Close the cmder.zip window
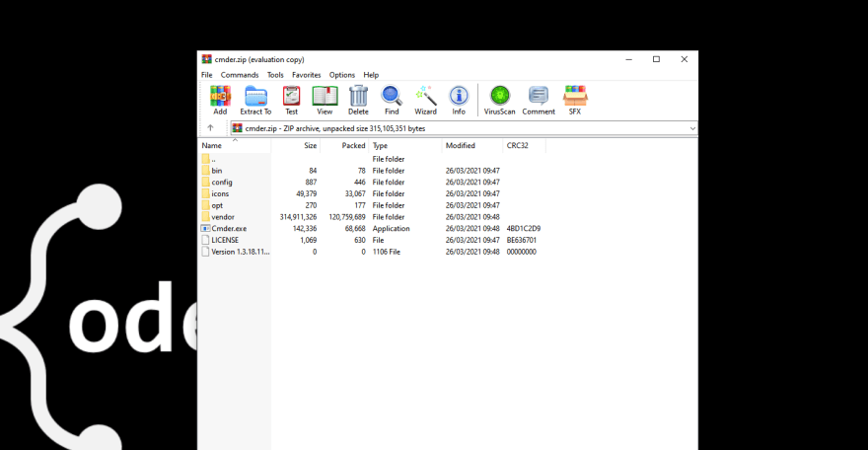868x450 pixels. click(685, 59)
